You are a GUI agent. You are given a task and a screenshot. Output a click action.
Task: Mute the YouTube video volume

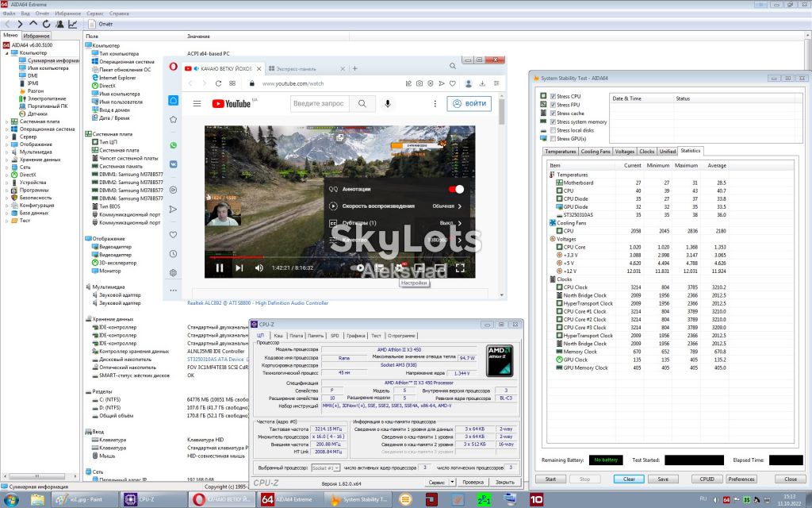[259, 268]
